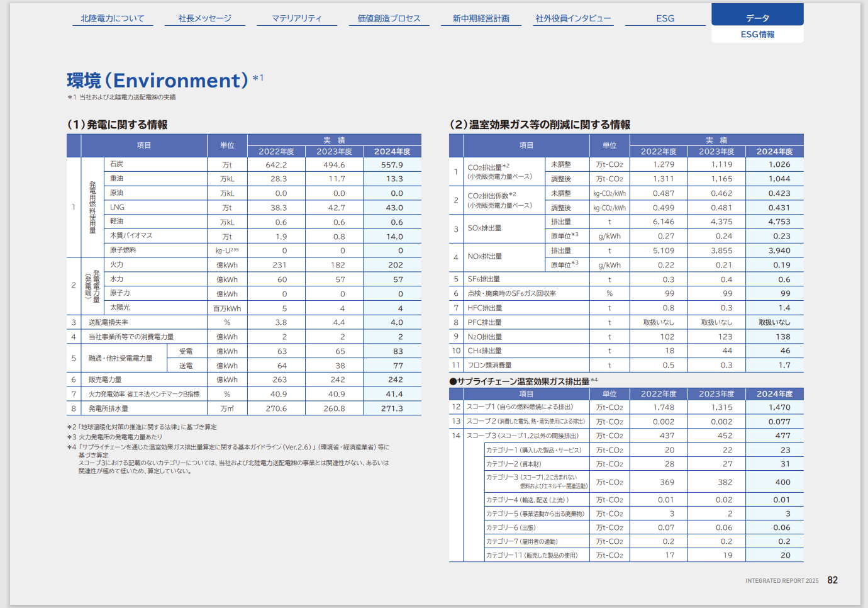Click the page number 82
This screenshot has width=868, height=608.
click(x=832, y=580)
